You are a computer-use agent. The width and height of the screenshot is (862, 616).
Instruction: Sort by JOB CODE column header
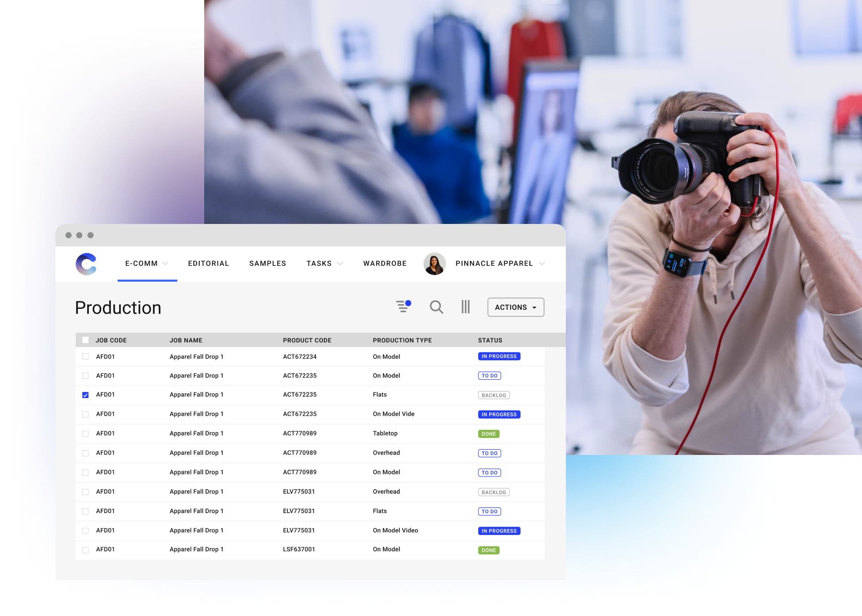tap(111, 340)
